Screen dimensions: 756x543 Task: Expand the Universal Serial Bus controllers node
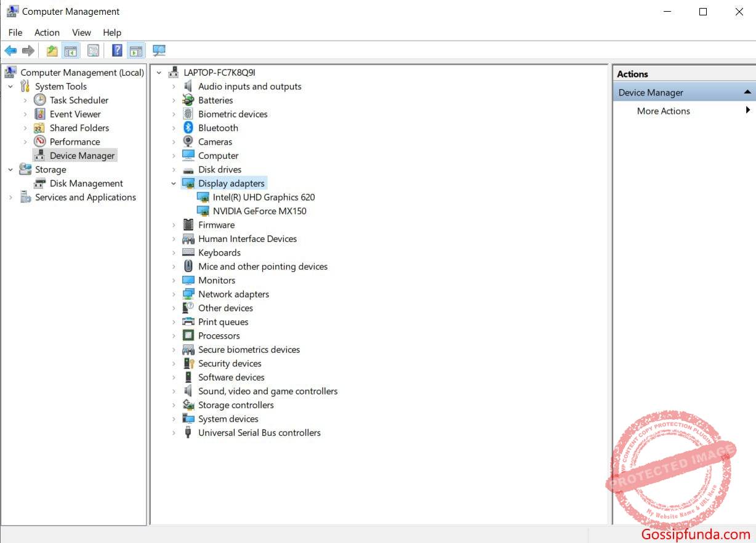(173, 433)
